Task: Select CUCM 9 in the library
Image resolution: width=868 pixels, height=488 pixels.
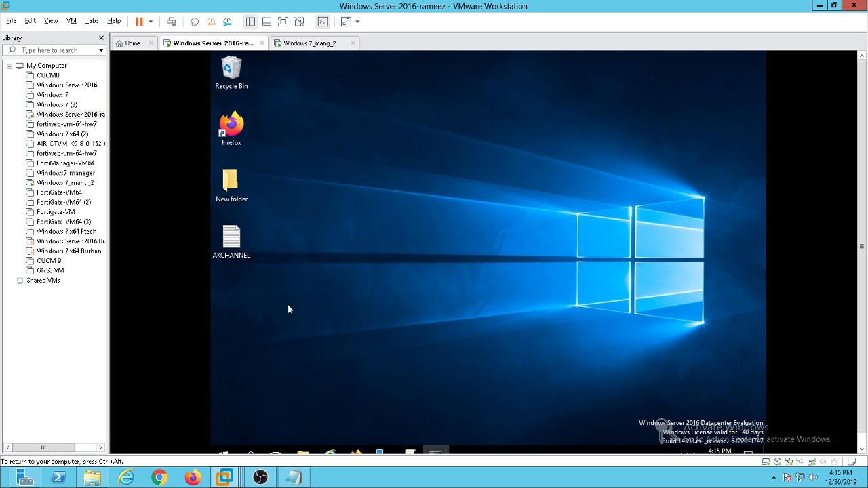Action: [x=48, y=261]
